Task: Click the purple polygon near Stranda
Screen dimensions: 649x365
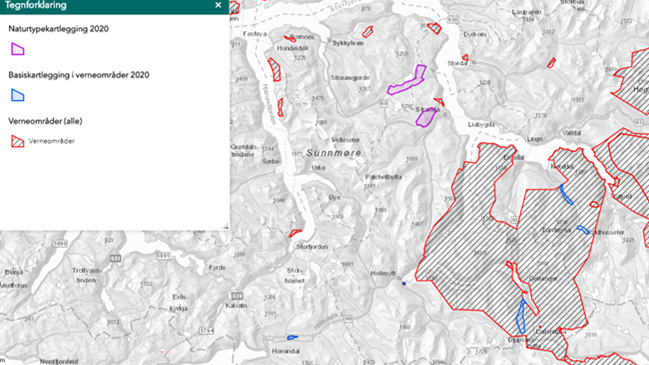Action: pos(426,117)
